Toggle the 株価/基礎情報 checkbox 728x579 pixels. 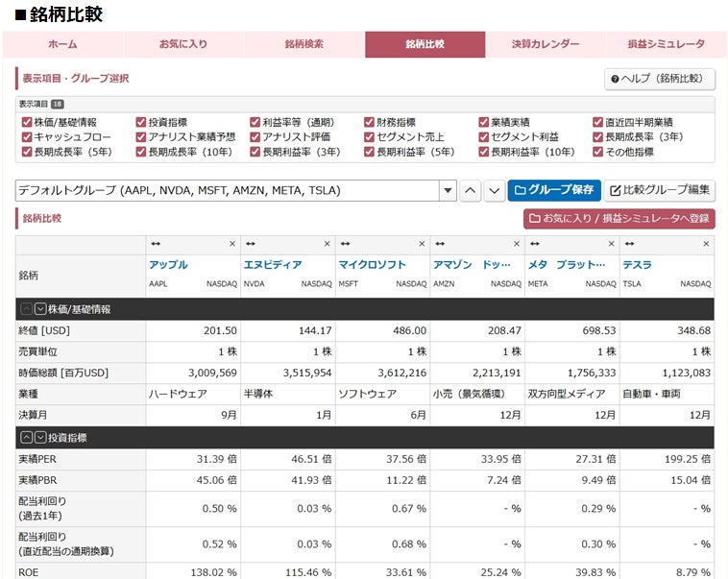(x=27, y=122)
